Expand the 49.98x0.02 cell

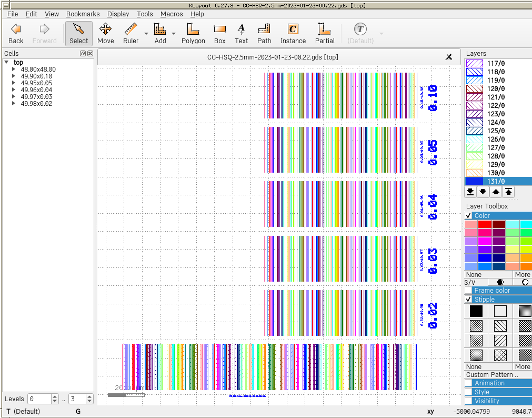point(14,103)
